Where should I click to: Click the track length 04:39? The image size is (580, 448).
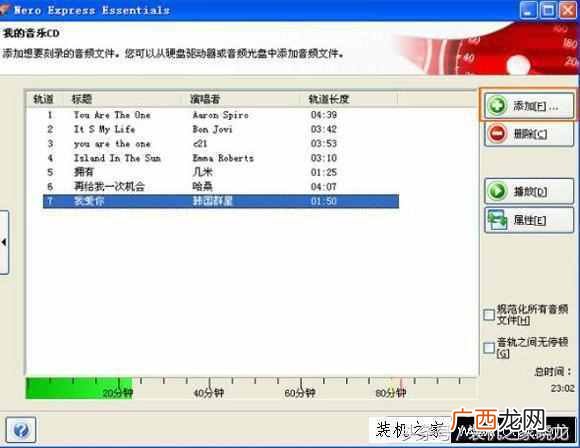(324, 115)
